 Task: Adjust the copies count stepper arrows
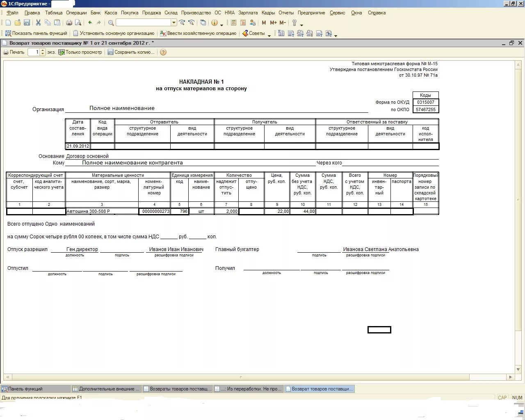point(43,52)
